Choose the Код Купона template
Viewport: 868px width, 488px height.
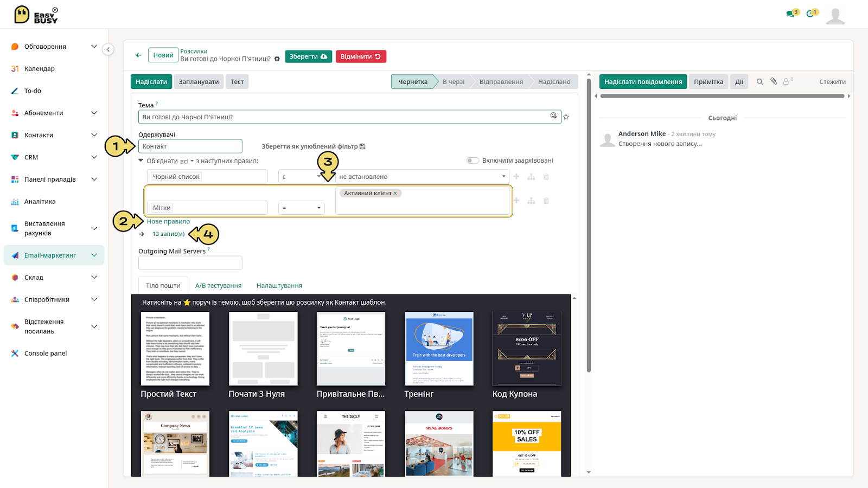pos(526,355)
